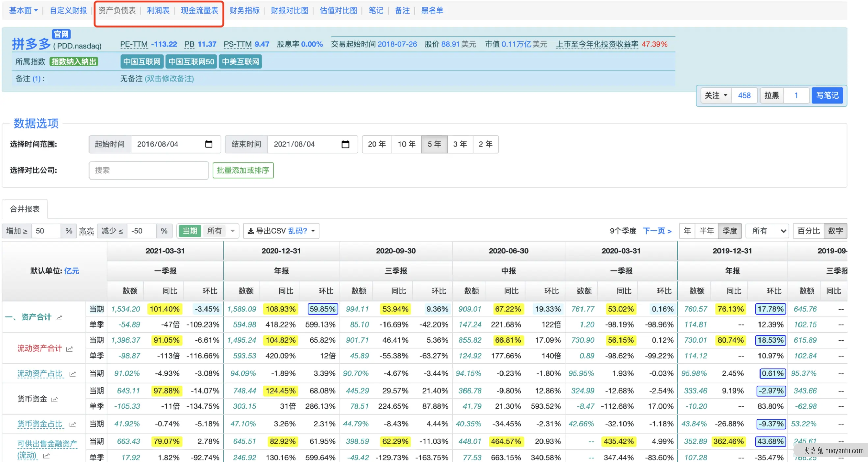This screenshot has width=868, height=462.
Task: Open the chart icon beside 货币资金占比
Action: [73, 424]
